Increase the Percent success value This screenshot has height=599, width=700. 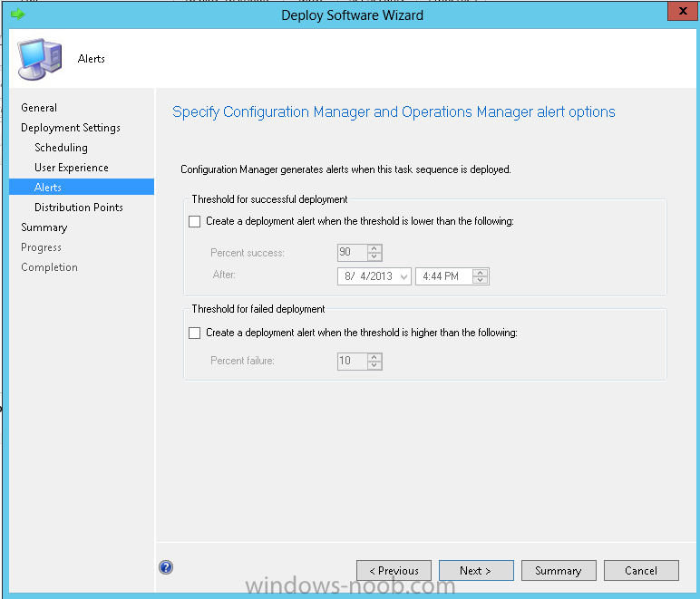coord(374,248)
